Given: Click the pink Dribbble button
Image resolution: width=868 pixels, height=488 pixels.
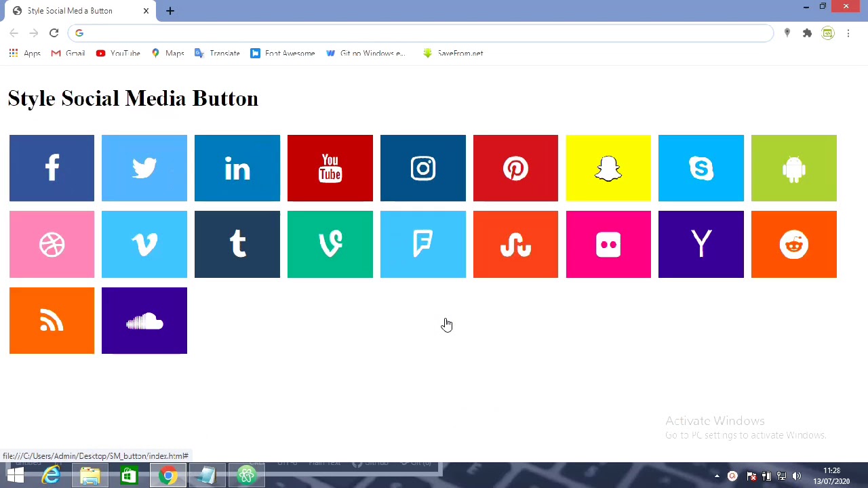Looking at the screenshot, I should click(52, 244).
